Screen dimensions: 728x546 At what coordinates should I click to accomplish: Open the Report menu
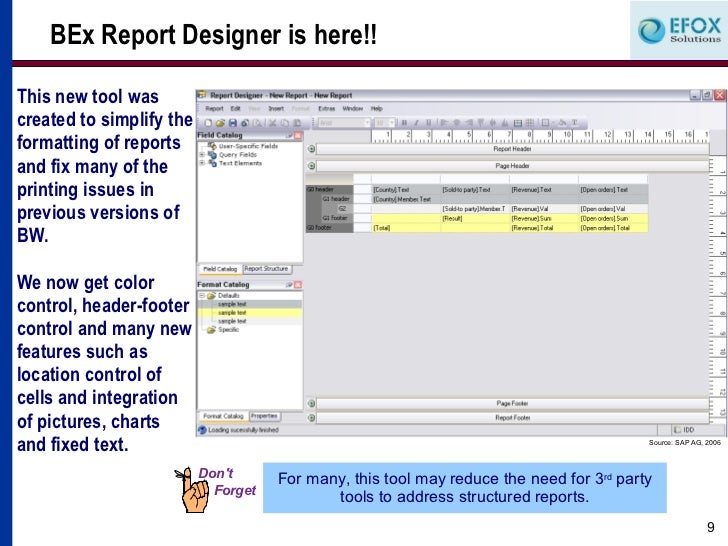pos(214,108)
